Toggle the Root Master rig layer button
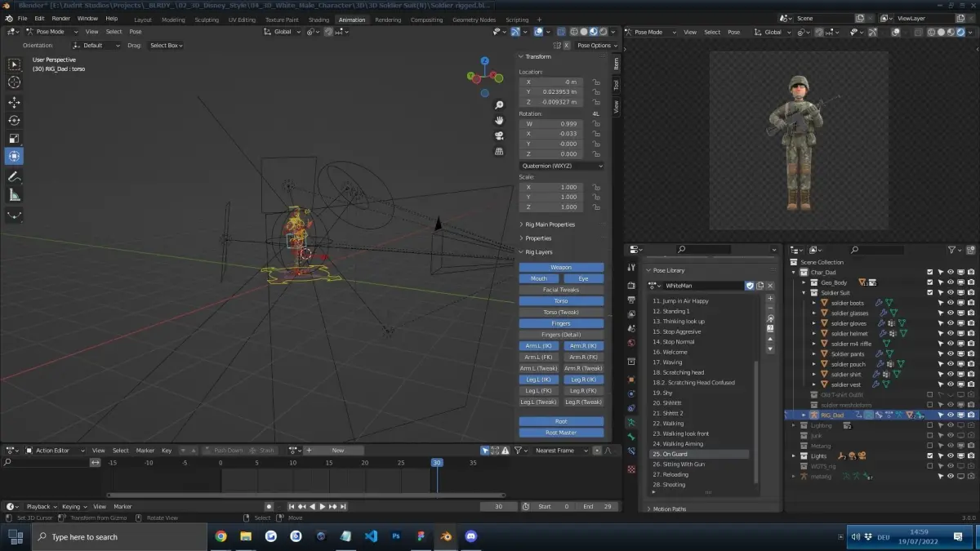Image resolution: width=980 pixels, height=551 pixels. 561,433
